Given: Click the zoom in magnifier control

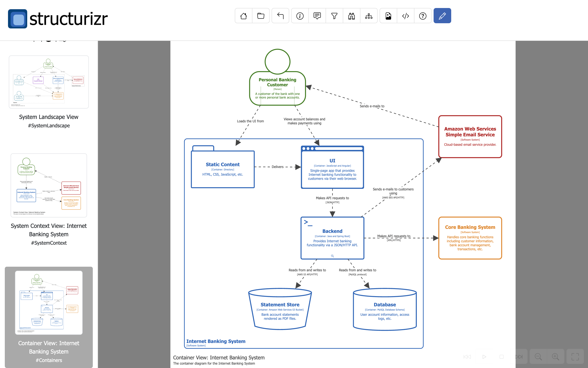Looking at the screenshot, I should (555, 357).
